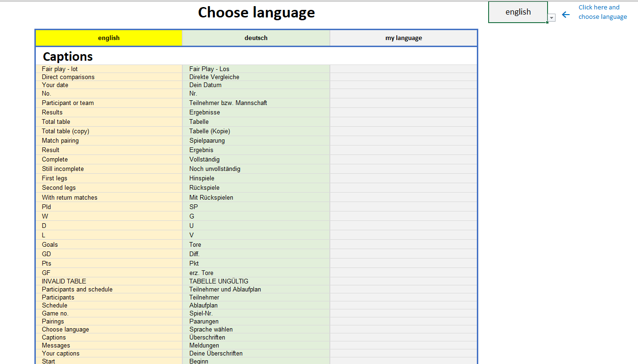Click the 'Game no.' cell

[x=109, y=313]
